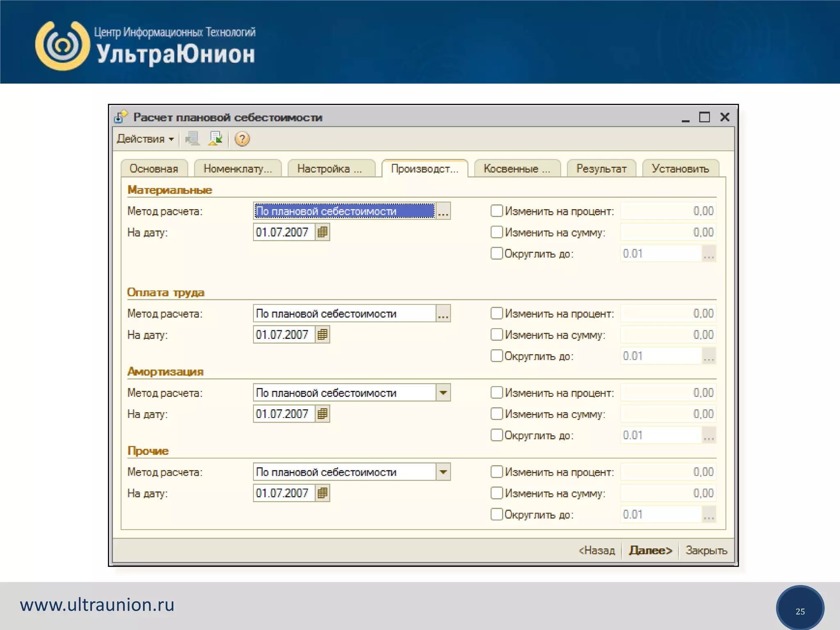Click the Далее> button
Image resolution: width=840 pixels, height=630 pixels.
(651, 550)
